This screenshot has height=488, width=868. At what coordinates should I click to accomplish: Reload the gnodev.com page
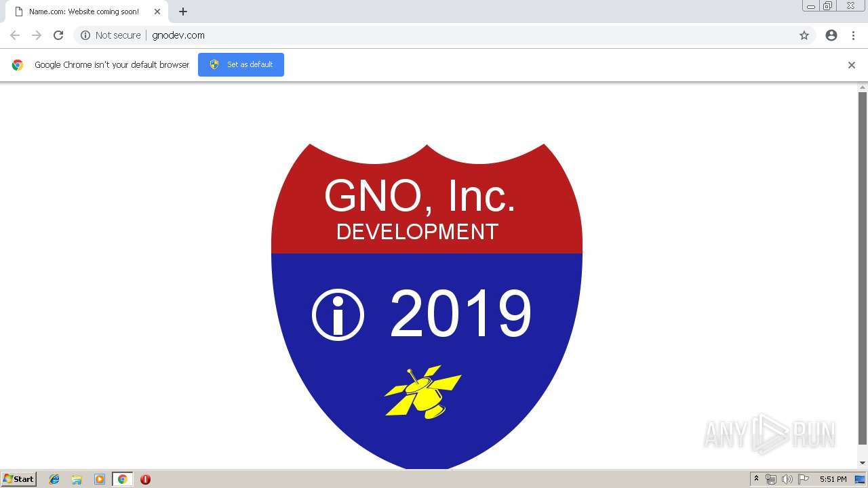pyautogui.click(x=58, y=35)
